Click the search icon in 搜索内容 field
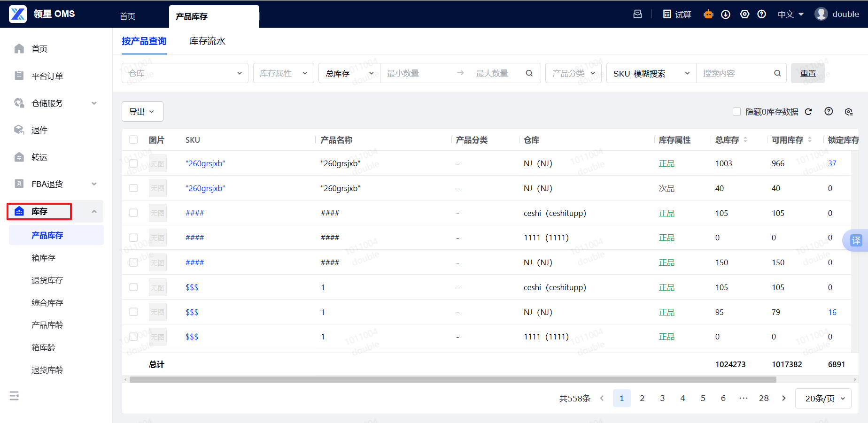This screenshot has width=868, height=423. coord(777,73)
